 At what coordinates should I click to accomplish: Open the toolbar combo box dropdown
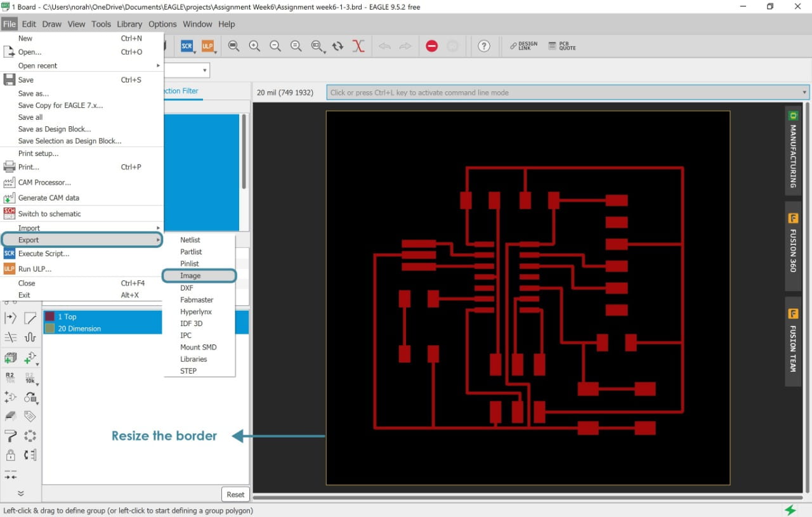point(205,70)
